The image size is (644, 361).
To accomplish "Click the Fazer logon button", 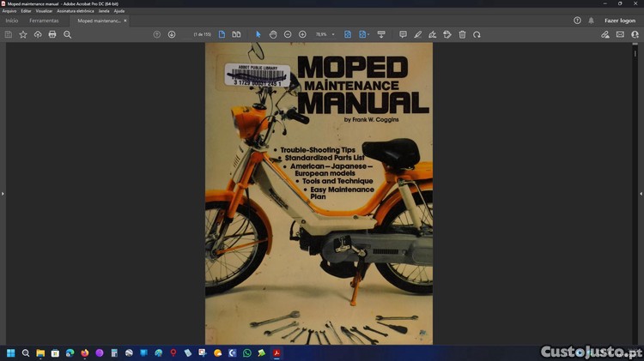I will [x=619, y=20].
